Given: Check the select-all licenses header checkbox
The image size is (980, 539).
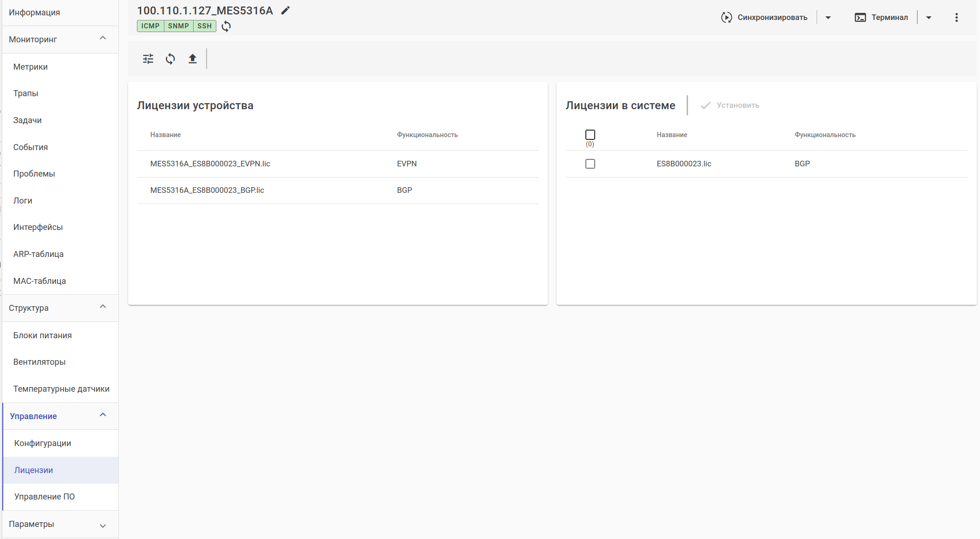Looking at the screenshot, I should pyautogui.click(x=590, y=135).
